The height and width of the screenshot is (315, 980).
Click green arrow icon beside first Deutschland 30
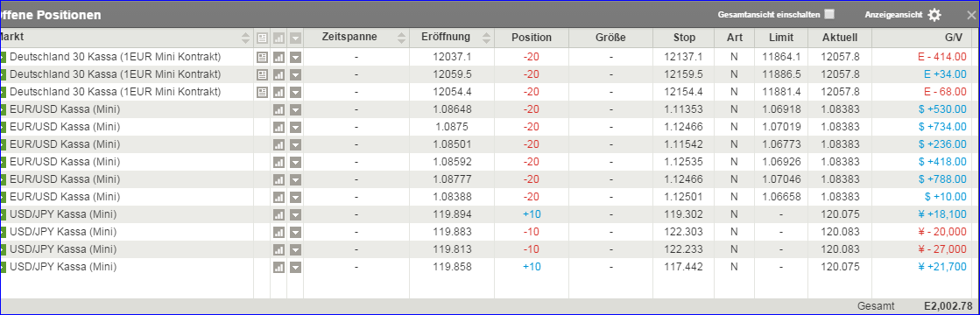click(3, 57)
